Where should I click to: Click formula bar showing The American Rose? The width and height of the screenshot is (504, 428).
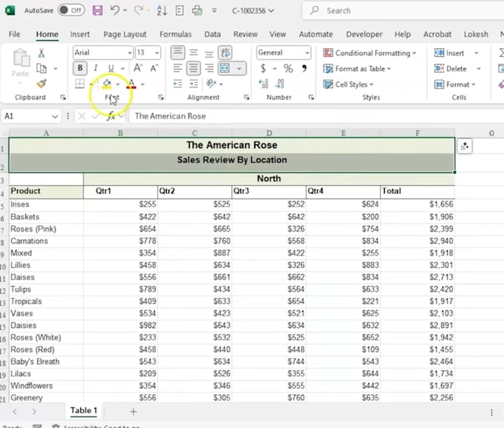[x=316, y=116]
